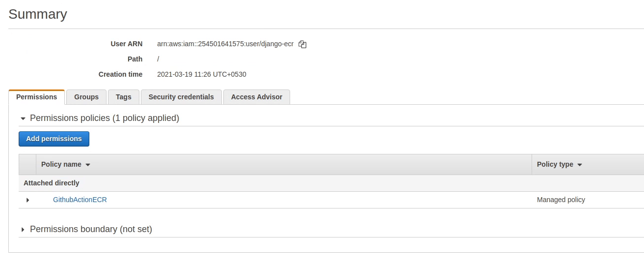This screenshot has height=267, width=644.
Task: Collapse the Permissions policies section
Action: pyautogui.click(x=23, y=119)
